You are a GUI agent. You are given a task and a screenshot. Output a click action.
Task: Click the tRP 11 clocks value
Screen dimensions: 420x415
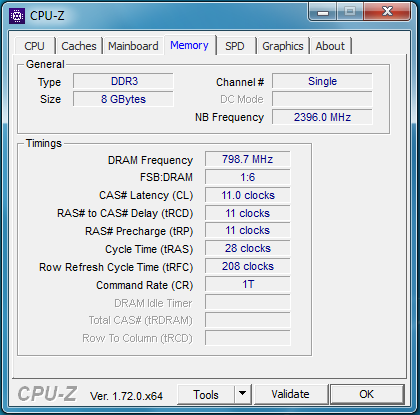pyautogui.click(x=248, y=230)
